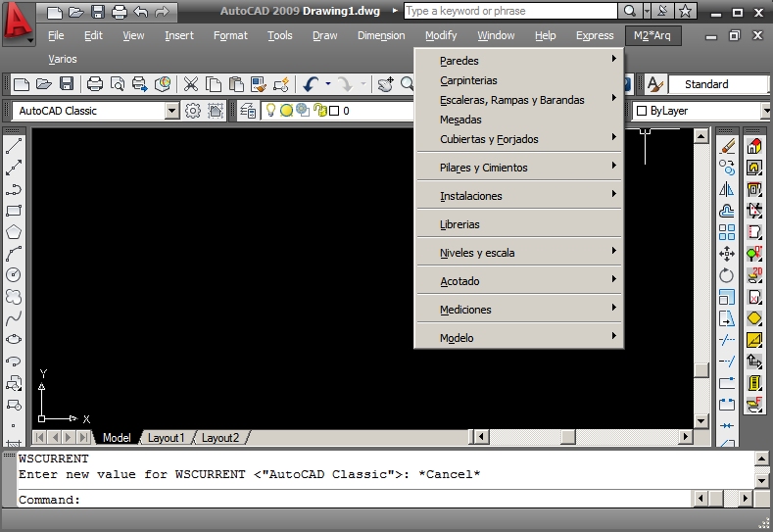Select the Mirror modify tool
773x532 pixels.
coord(727,189)
